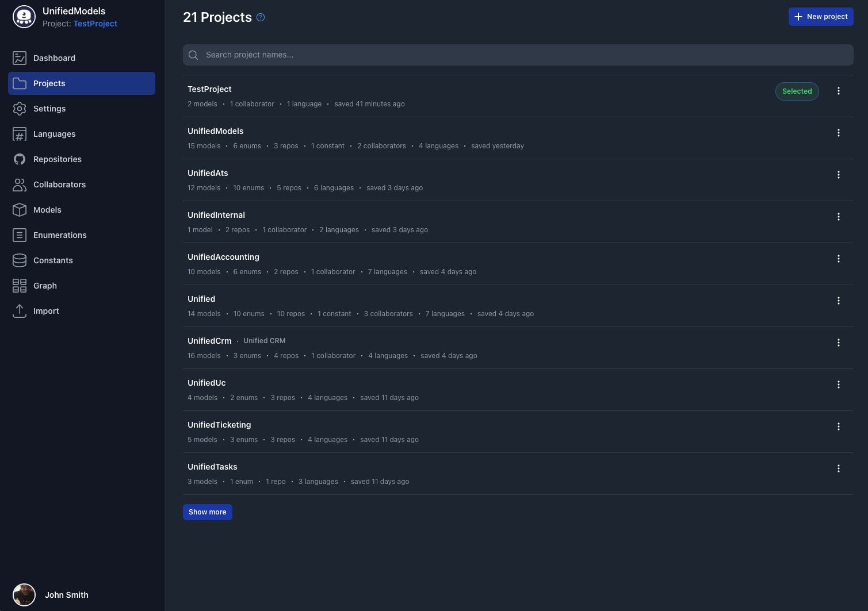Click the project name search field
The width and height of the screenshot is (868, 611).
click(518, 55)
